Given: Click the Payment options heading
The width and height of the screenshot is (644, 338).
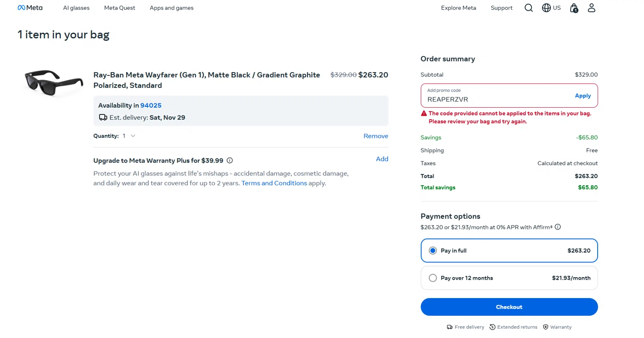Looking at the screenshot, I should point(450,216).
